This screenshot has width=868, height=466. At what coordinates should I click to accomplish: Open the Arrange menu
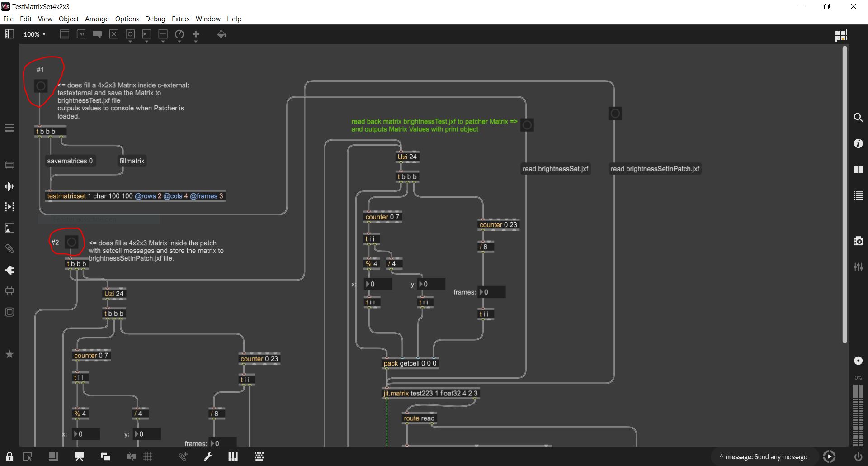pyautogui.click(x=97, y=19)
